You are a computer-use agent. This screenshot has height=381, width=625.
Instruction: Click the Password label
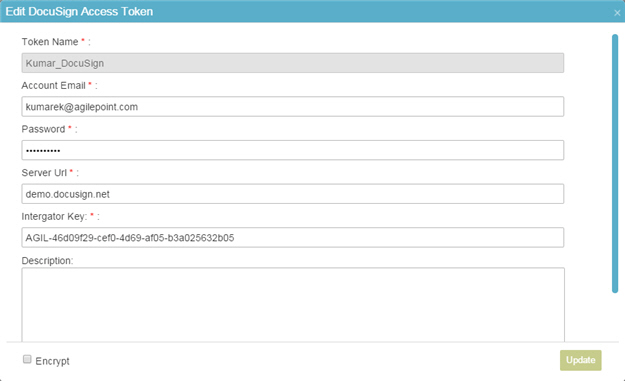click(43, 129)
